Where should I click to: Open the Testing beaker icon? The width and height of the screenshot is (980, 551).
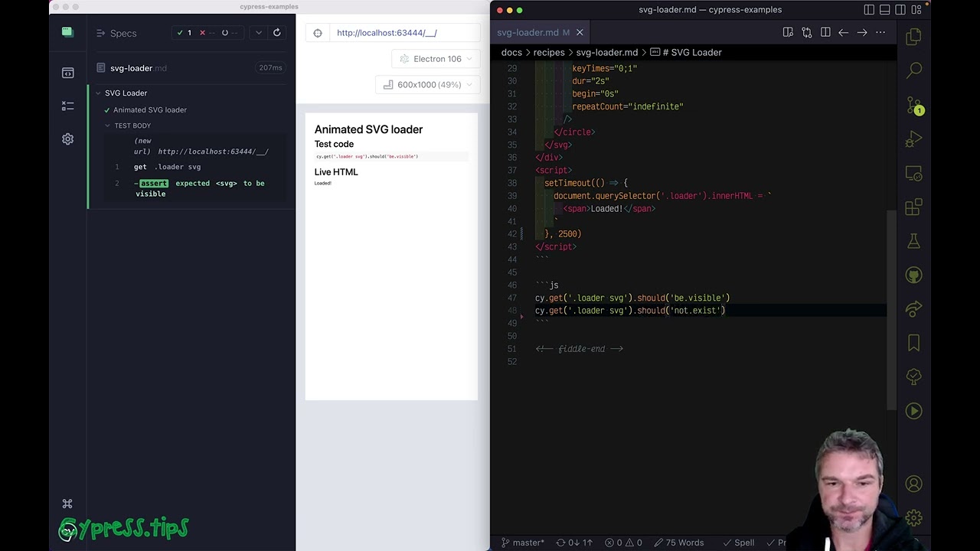[x=913, y=241]
